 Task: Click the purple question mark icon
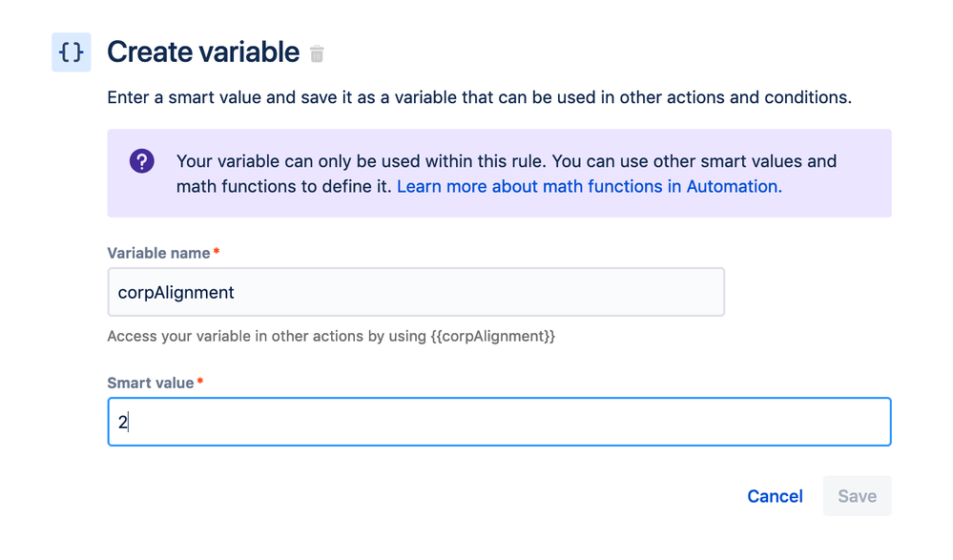[142, 161]
